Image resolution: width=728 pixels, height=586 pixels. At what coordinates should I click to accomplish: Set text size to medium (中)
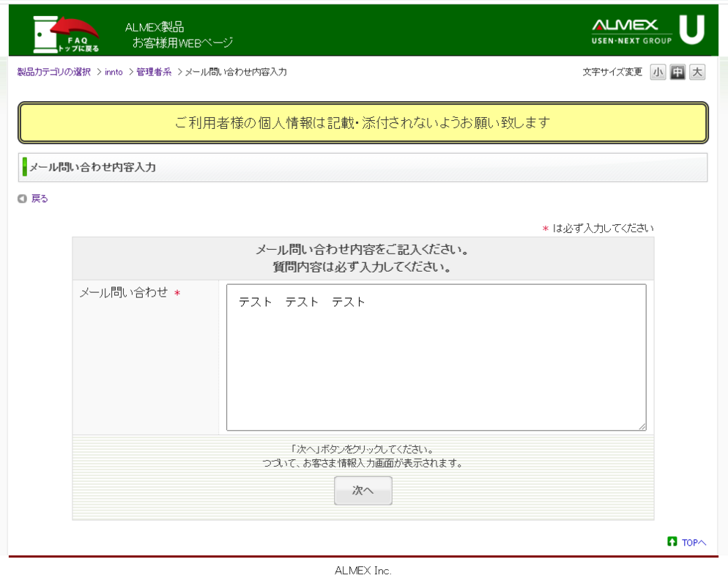point(677,72)
